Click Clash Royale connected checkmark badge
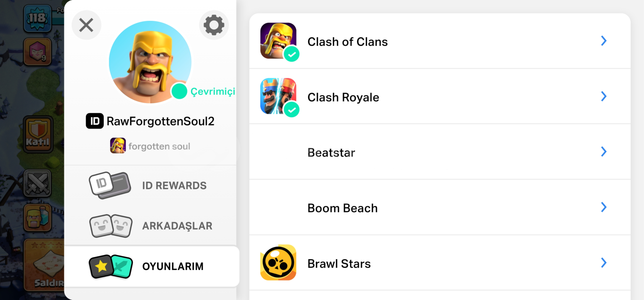Image resolution: width=644 pixels, height=300 pixels. (292, 110)
